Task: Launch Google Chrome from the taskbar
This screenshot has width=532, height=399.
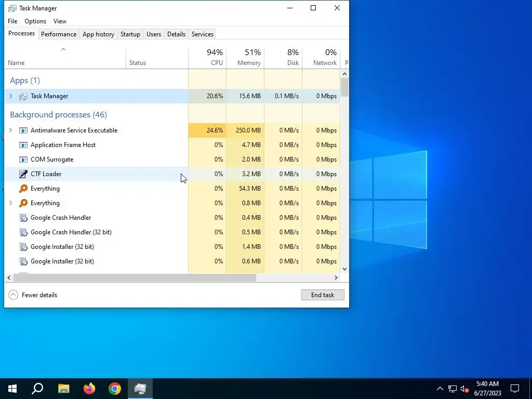Action: 115,389
